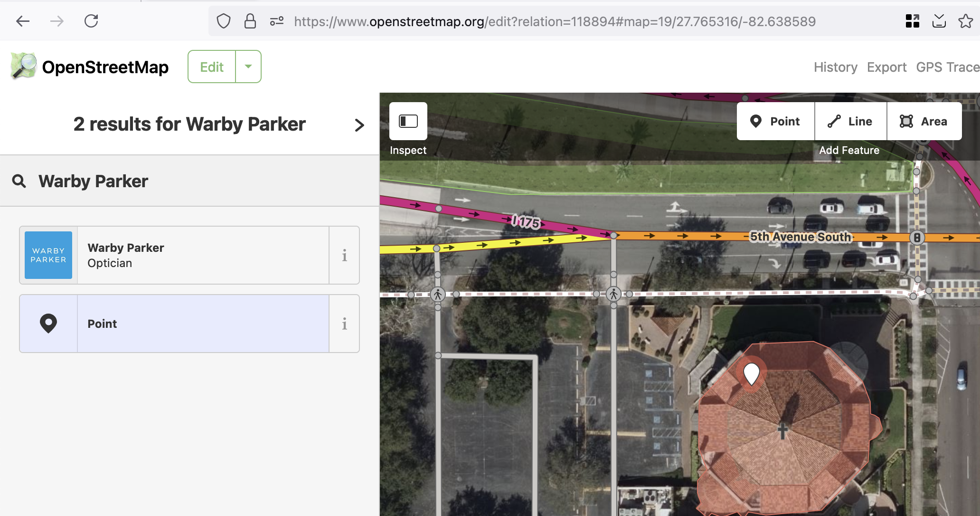Screen dimensions: 980x516
Task: Select the I 175 road label
Action: click(526, 221)
